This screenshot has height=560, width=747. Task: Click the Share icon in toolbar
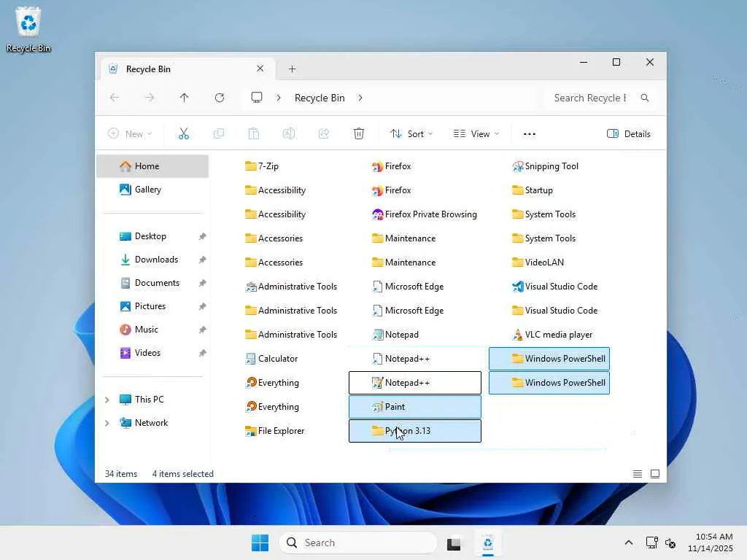coord(324,134)
